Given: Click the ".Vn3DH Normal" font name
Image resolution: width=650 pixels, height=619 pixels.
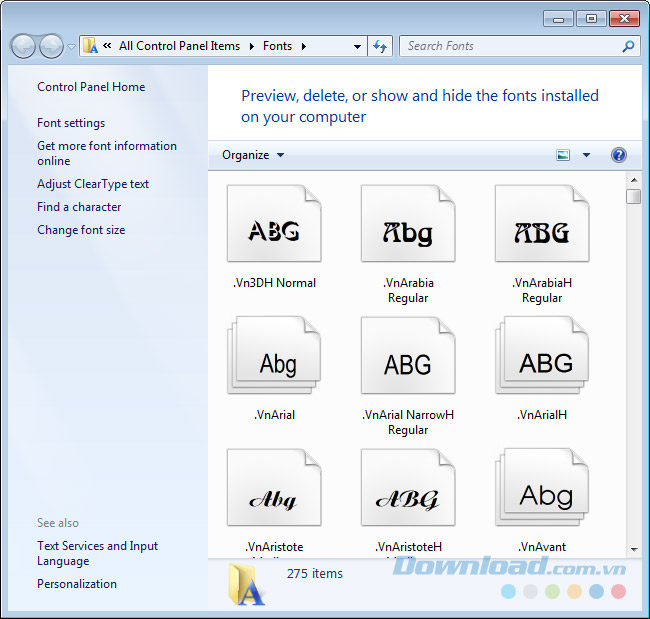Looking at the screenshot, I should pyautogui.click(x=274, y=283).
